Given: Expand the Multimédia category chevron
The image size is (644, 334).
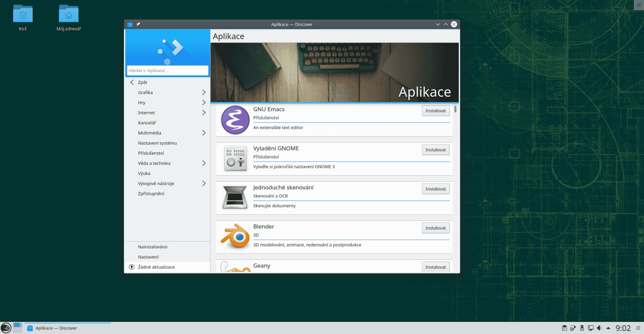Looking at the screenshot, I should click(204, 133).
